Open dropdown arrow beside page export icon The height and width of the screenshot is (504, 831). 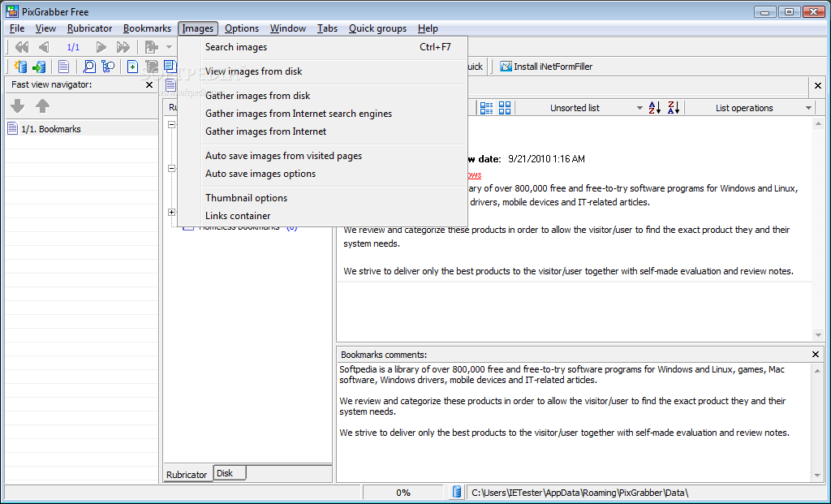(169, 47)
